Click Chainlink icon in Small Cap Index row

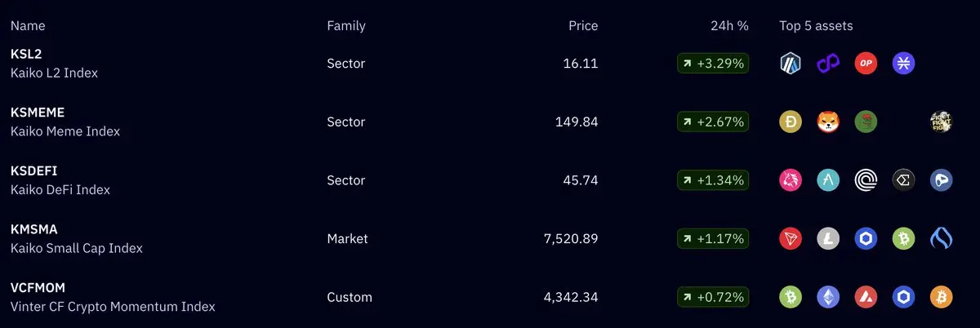(x=866, y=239)
